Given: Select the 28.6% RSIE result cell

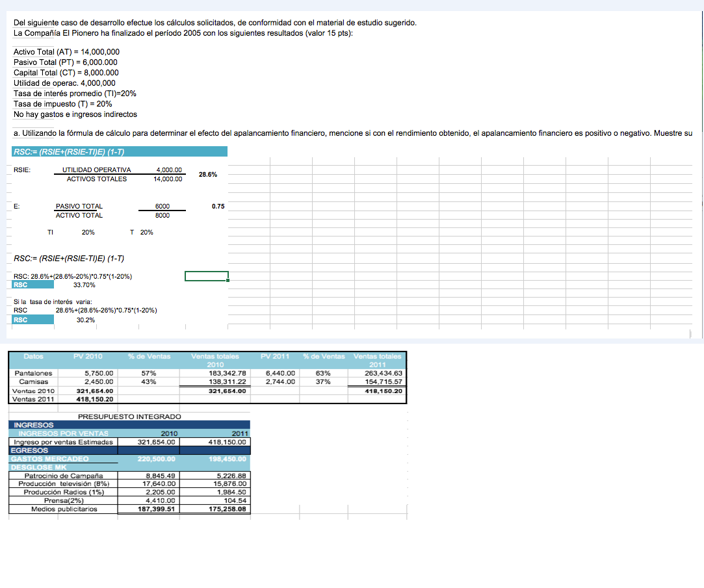Looking at the screenshot, I should point(207,175).
